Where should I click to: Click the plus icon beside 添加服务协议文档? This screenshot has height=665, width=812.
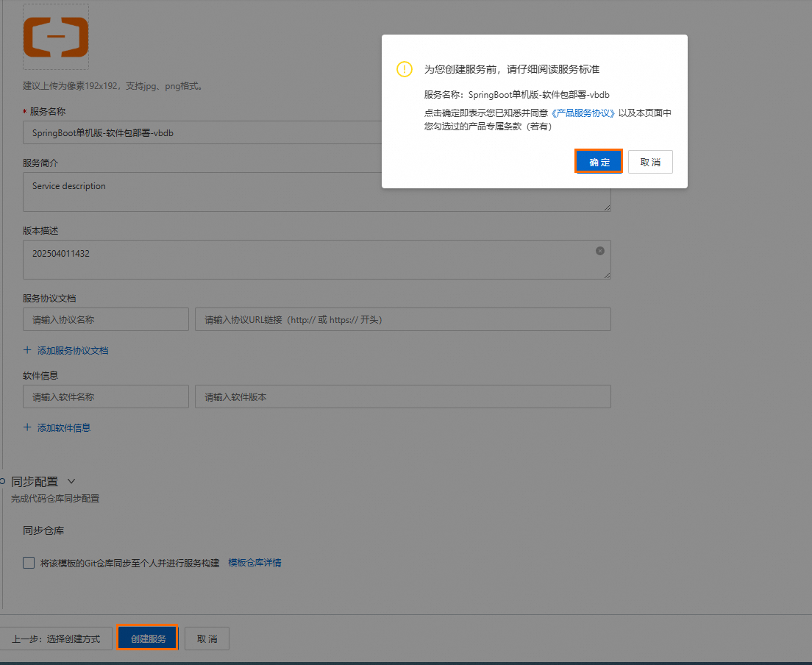pyautogui.click(x=27, y=350)
